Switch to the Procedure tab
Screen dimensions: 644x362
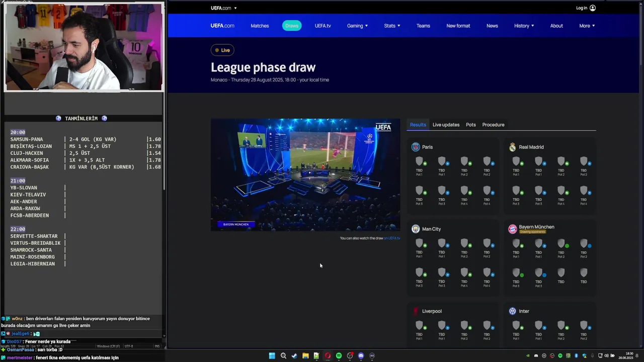coord(493,125)
